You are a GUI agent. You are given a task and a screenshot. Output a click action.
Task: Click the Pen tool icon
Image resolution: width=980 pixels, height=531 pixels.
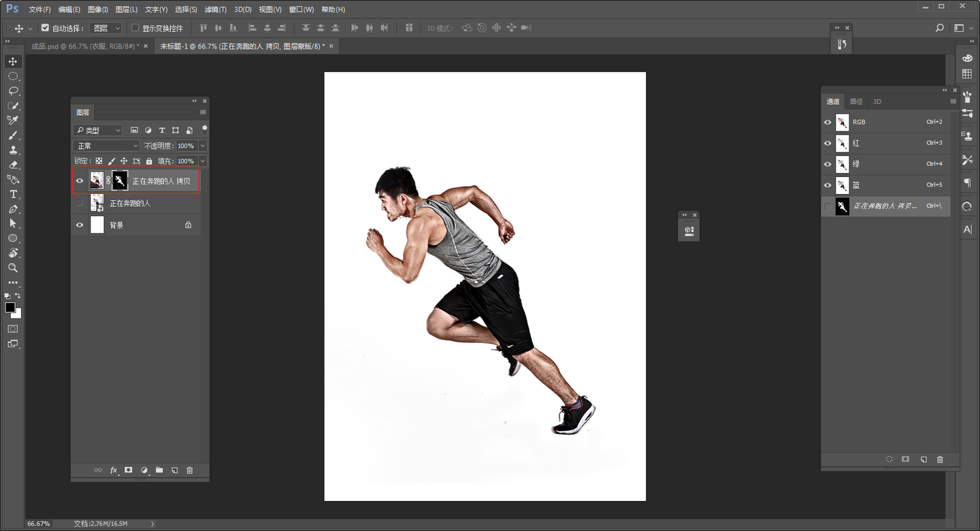coord(13,209)
